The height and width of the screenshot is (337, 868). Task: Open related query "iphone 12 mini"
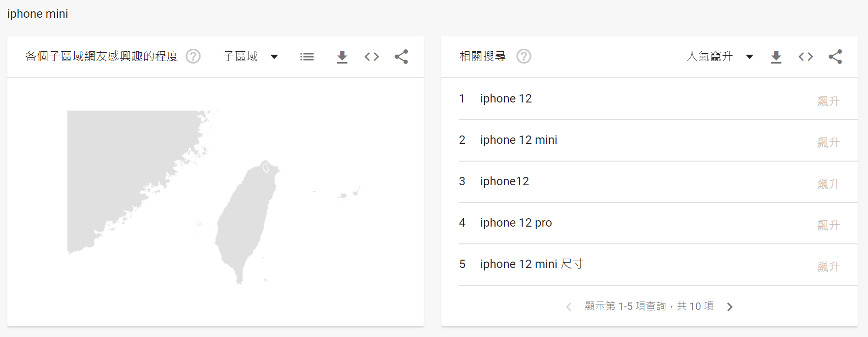pyautogui.click(x=650, y=140)
